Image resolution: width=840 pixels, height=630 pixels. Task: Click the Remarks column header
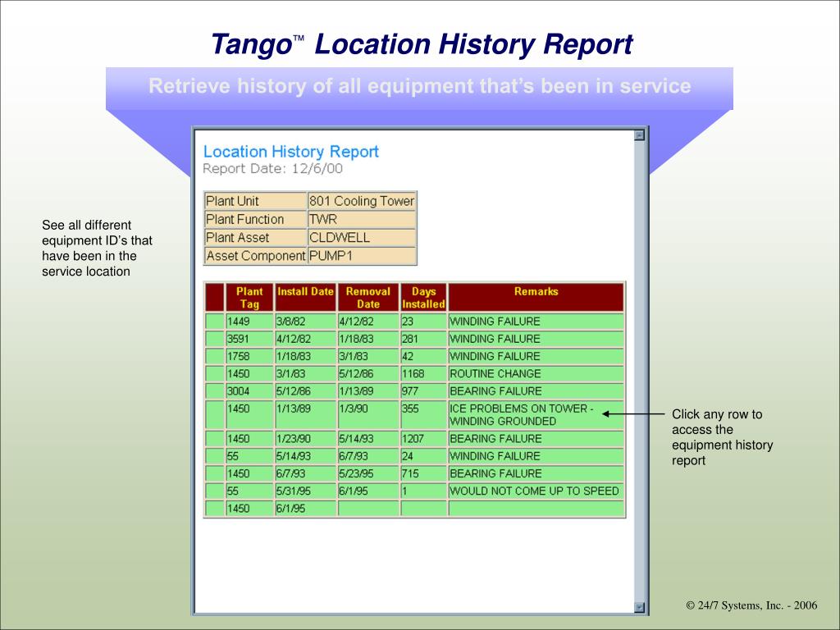[536, 297]
